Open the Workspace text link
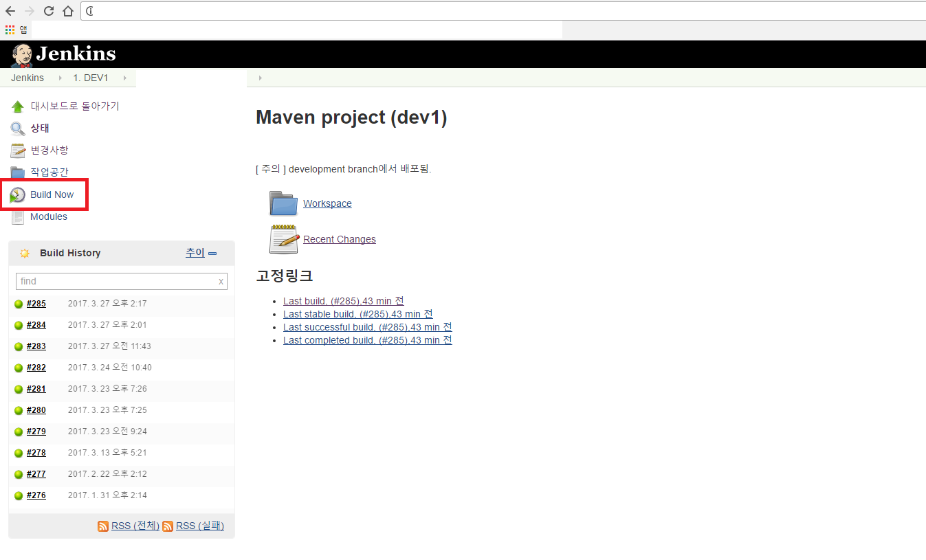 point(327,203)
